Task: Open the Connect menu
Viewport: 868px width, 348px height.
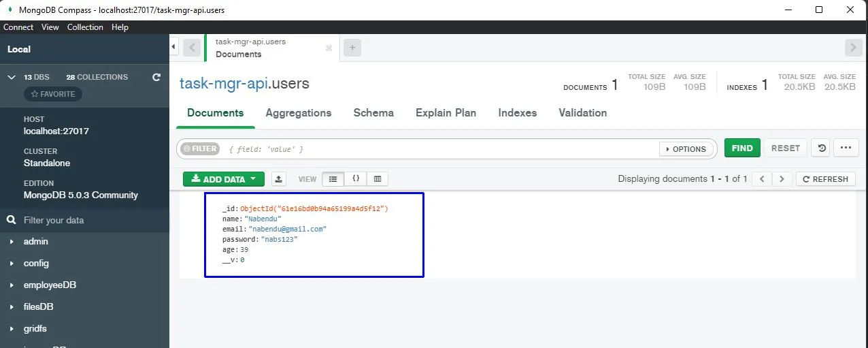Action: click(x=18, y=27)
